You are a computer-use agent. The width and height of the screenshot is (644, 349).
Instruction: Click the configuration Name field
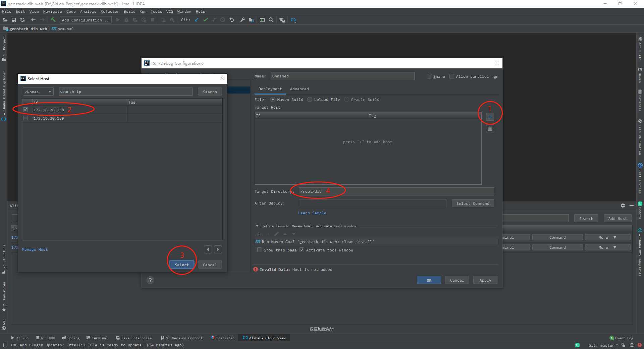coord(342,76)
